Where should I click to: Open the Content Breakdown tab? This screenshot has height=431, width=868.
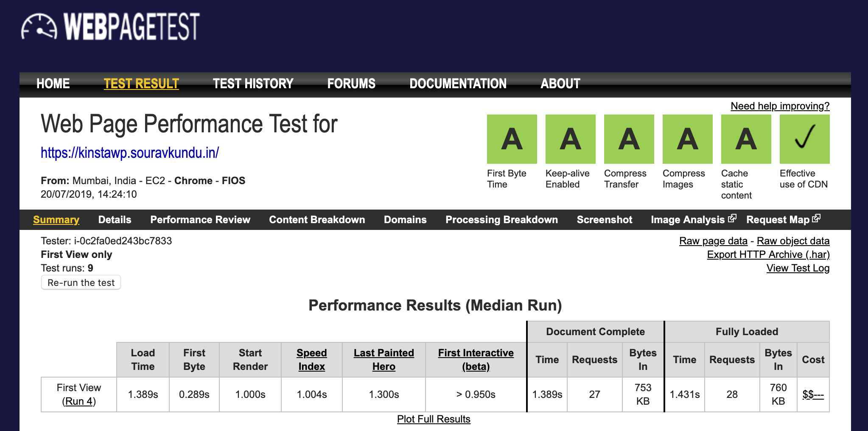pyautogui.click(x=317, y=220)
